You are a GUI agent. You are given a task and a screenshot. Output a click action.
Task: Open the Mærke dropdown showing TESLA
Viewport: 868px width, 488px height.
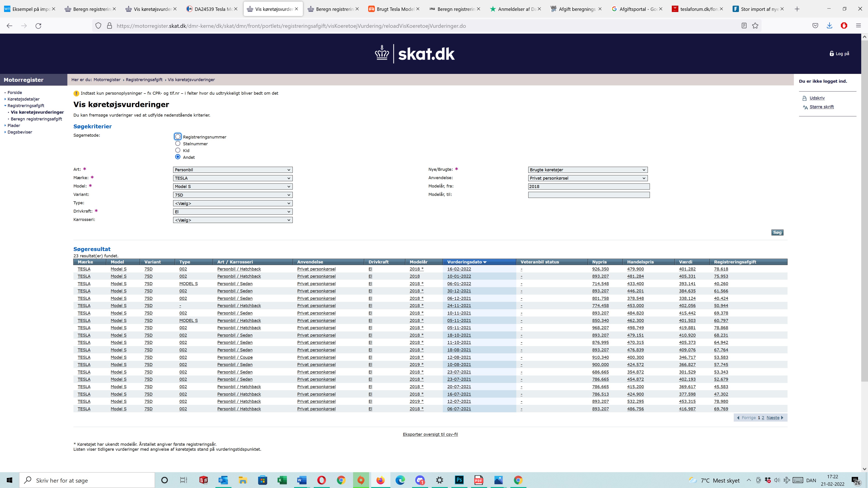click(233, 178)
